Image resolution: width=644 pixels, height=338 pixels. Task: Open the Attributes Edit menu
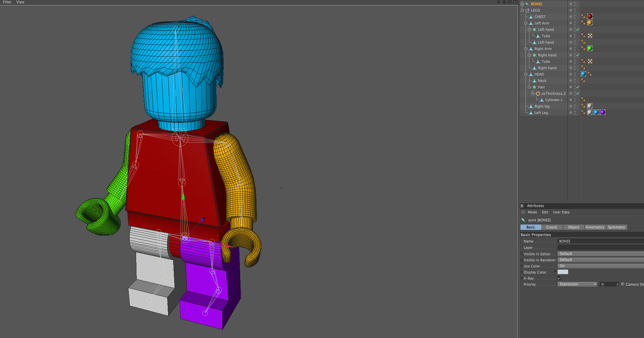coord(545,212)
